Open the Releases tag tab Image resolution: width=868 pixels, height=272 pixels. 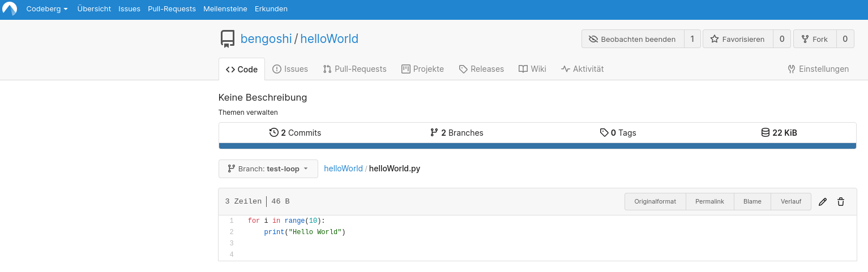481,69
